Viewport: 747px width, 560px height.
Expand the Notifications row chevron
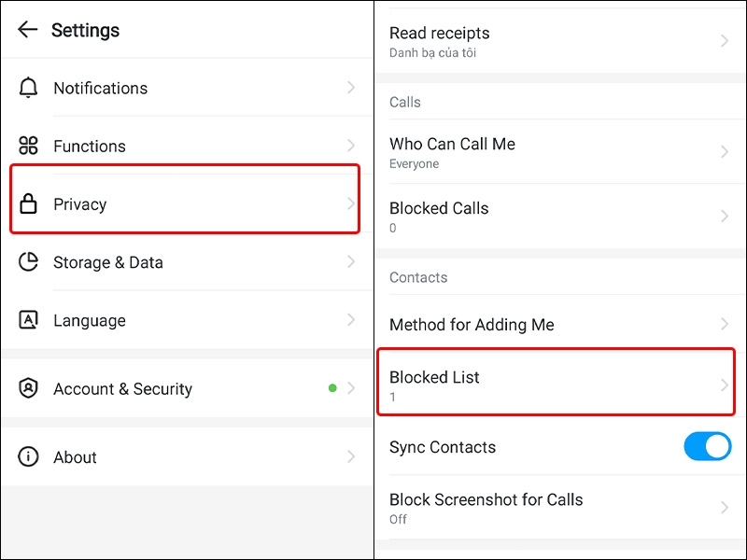351,87
